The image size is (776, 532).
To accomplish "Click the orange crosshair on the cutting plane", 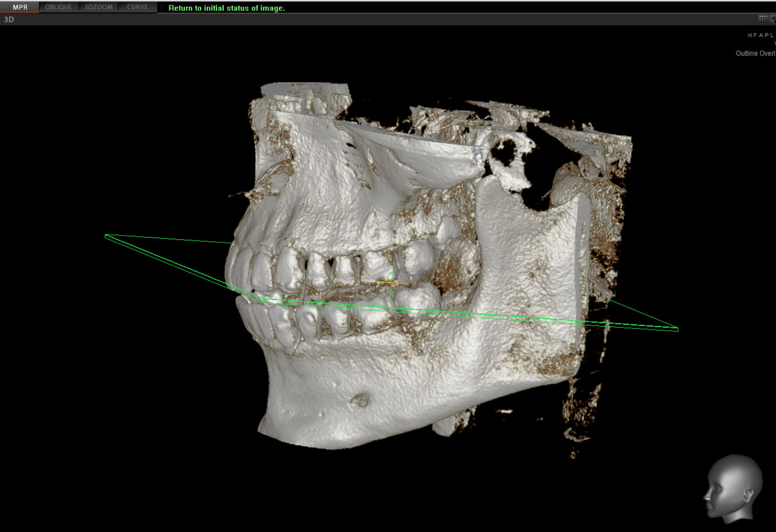I will tap(392, 282).
